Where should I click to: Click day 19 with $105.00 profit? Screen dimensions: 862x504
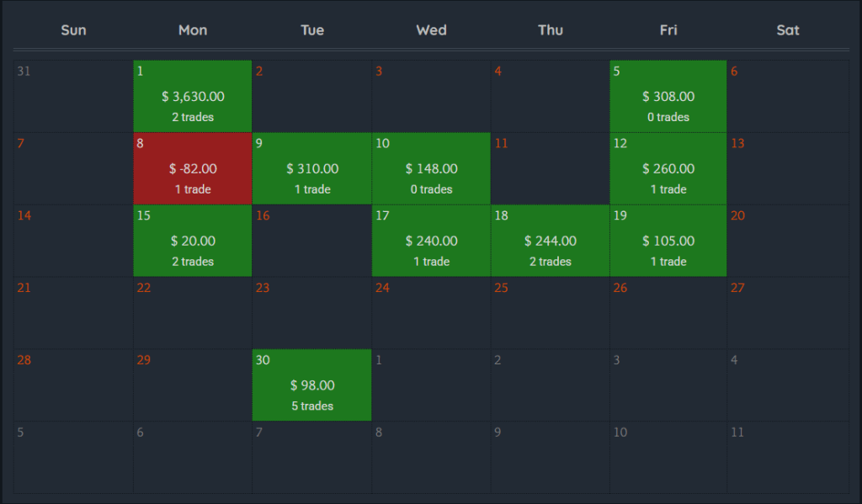[x=668, y=241]
